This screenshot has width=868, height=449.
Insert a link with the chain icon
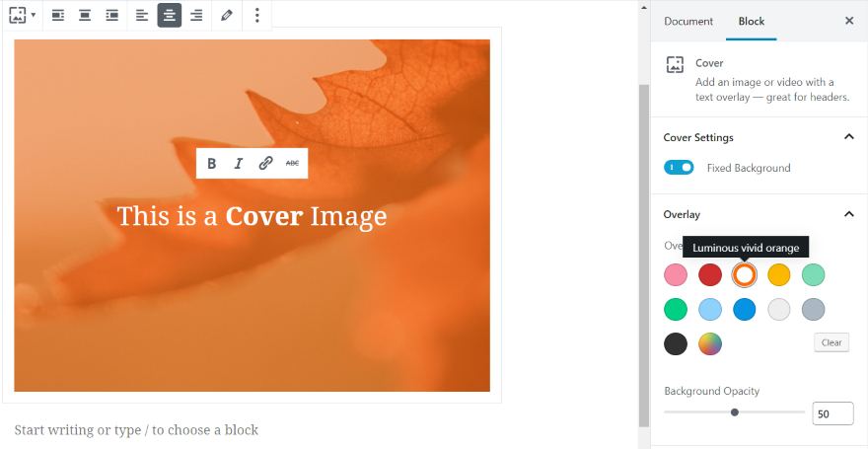pos(265,164)
